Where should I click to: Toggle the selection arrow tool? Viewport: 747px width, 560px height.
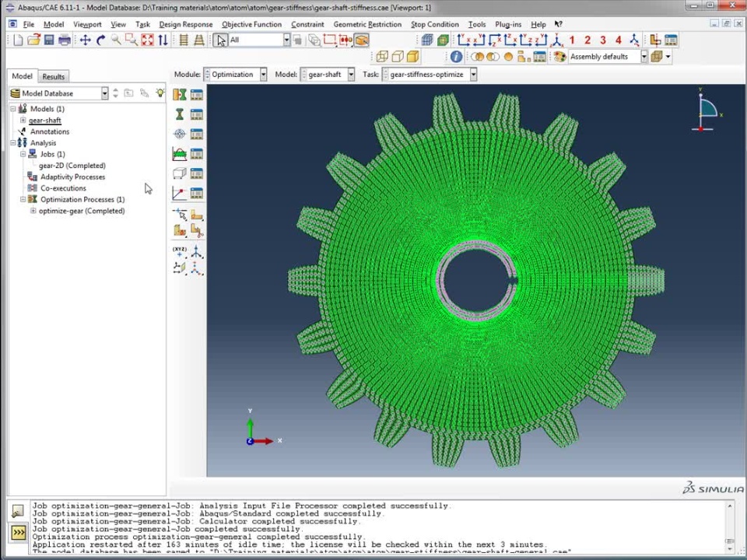220,40
